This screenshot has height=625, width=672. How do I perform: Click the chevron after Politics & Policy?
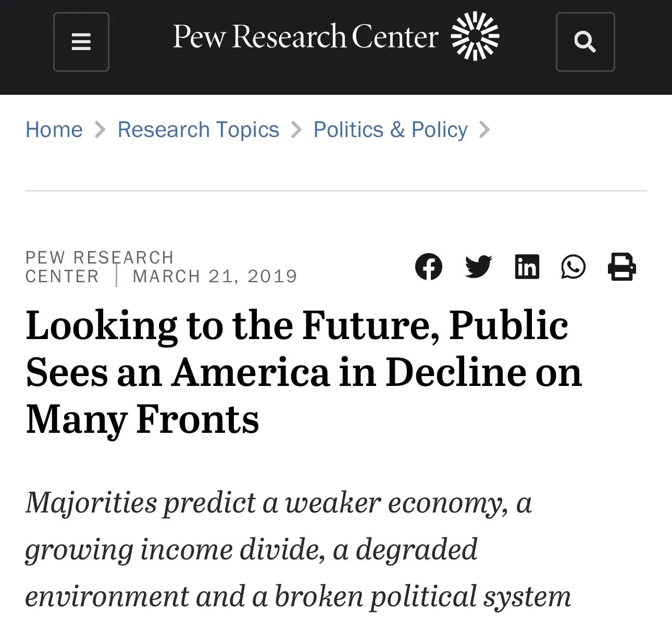pyautogui.click(x=484, y=130)
